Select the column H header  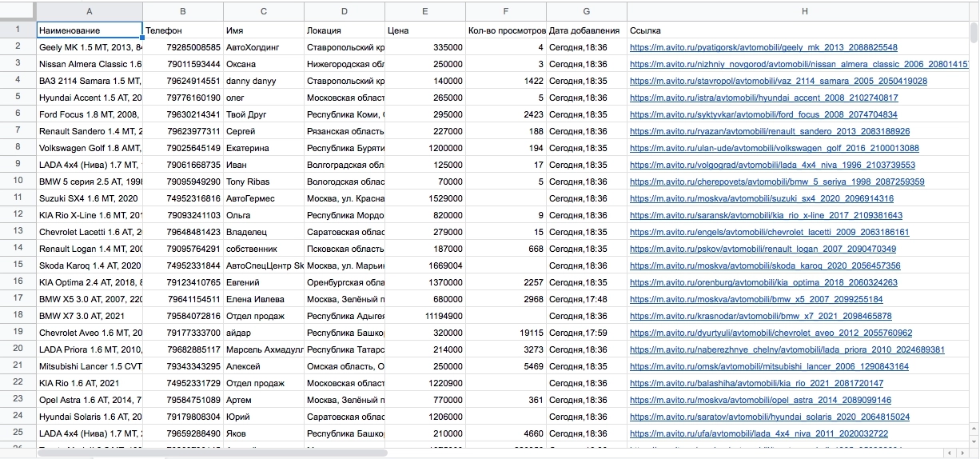804,11
